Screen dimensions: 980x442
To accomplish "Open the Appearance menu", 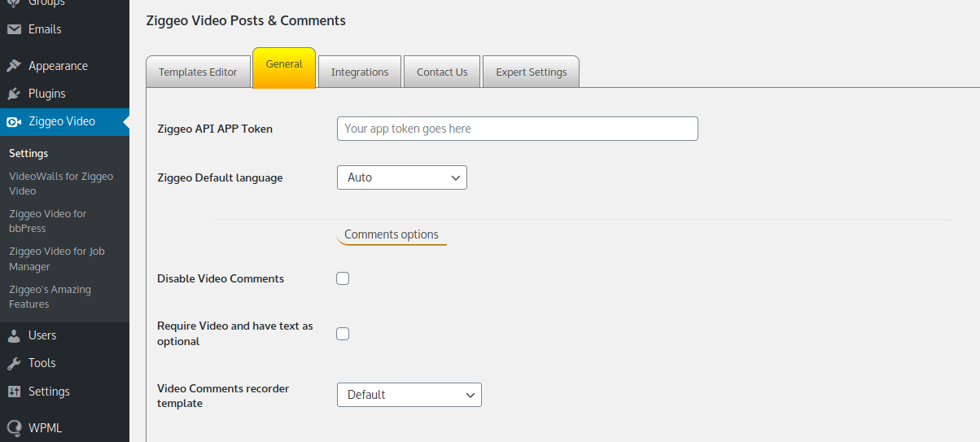I will pos(64,66).
